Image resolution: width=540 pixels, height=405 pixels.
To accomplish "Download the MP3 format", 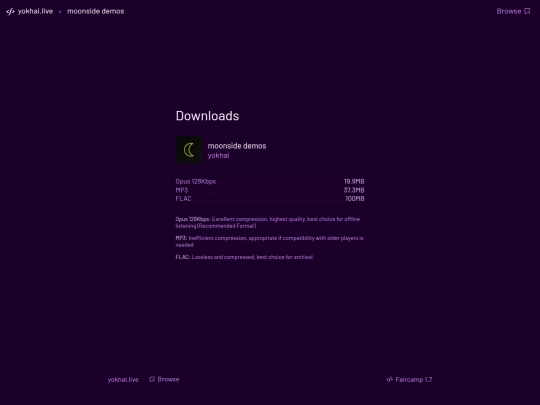I will click(x=182, y=190).
